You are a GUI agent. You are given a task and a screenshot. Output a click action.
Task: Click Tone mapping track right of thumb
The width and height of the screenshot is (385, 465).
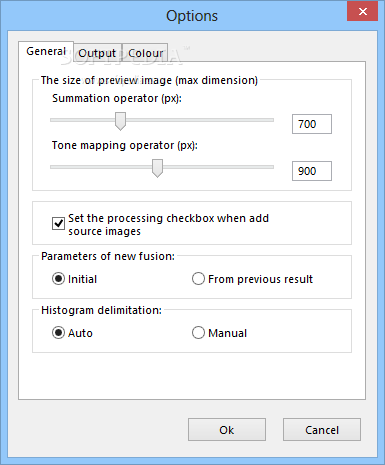pyautogui.click(x=218, y=167)
